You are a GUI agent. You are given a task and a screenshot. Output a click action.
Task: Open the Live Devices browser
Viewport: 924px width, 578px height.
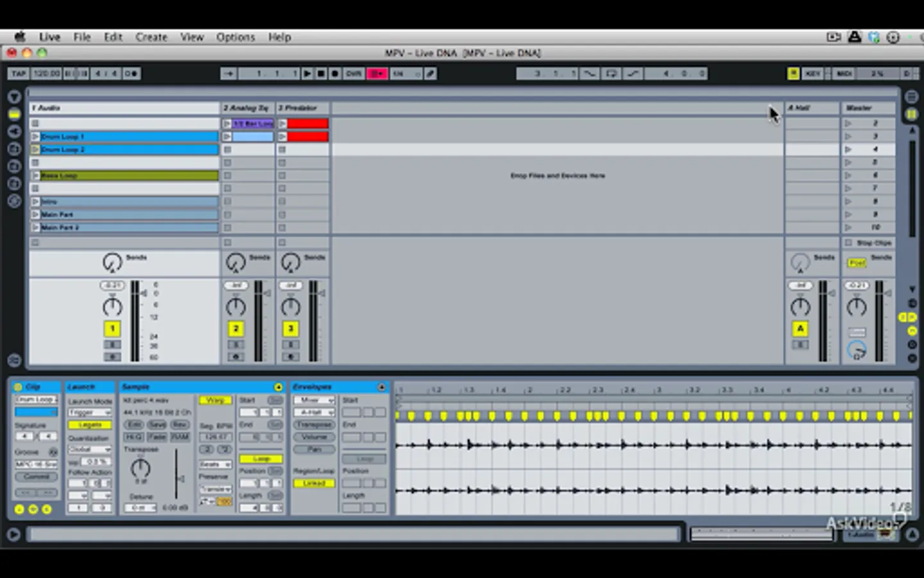tap(14, 114)
